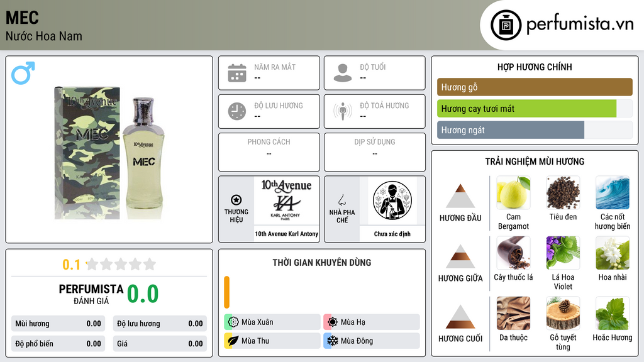Select the Mùa Hạ season chip
The height and width of the screenshot is (362, 644).
tap(372, 322)
